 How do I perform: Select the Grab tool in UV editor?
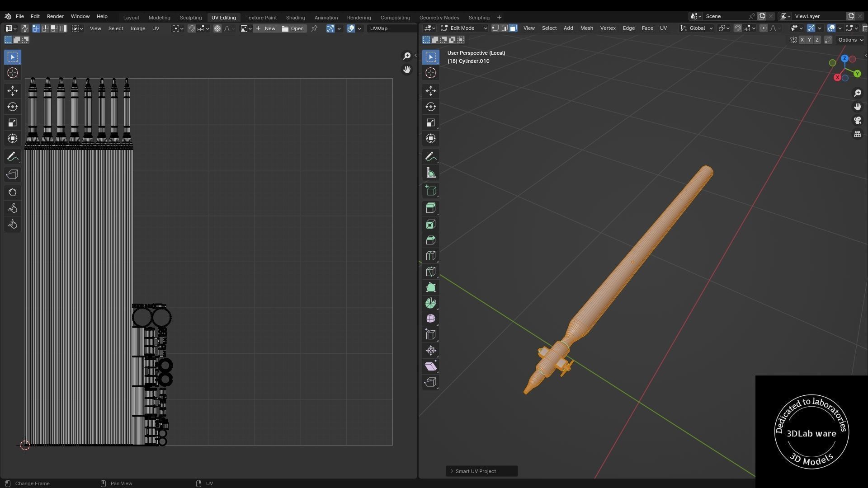point(12,192)
